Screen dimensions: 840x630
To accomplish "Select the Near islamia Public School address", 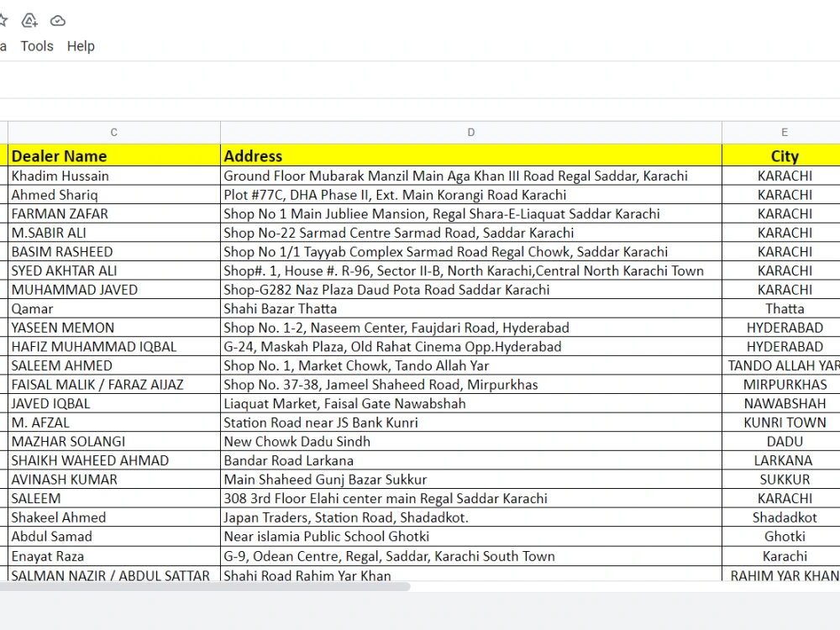I will [x=471, y=537].
